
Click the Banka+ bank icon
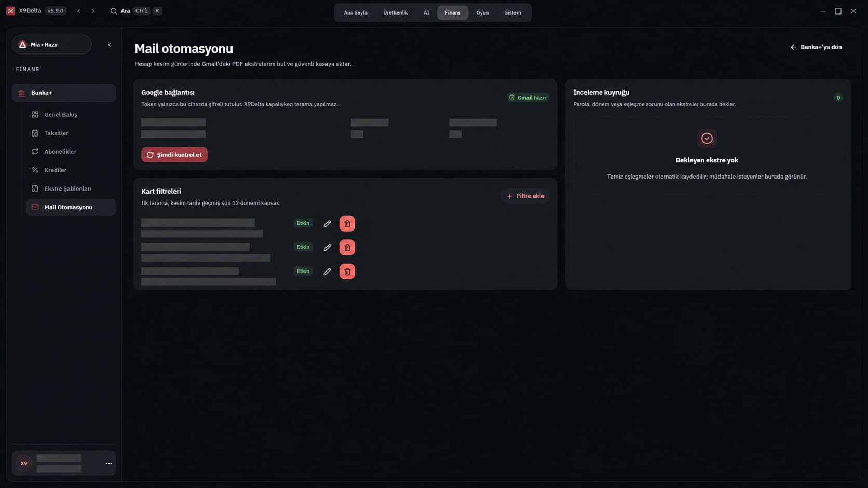21,93
